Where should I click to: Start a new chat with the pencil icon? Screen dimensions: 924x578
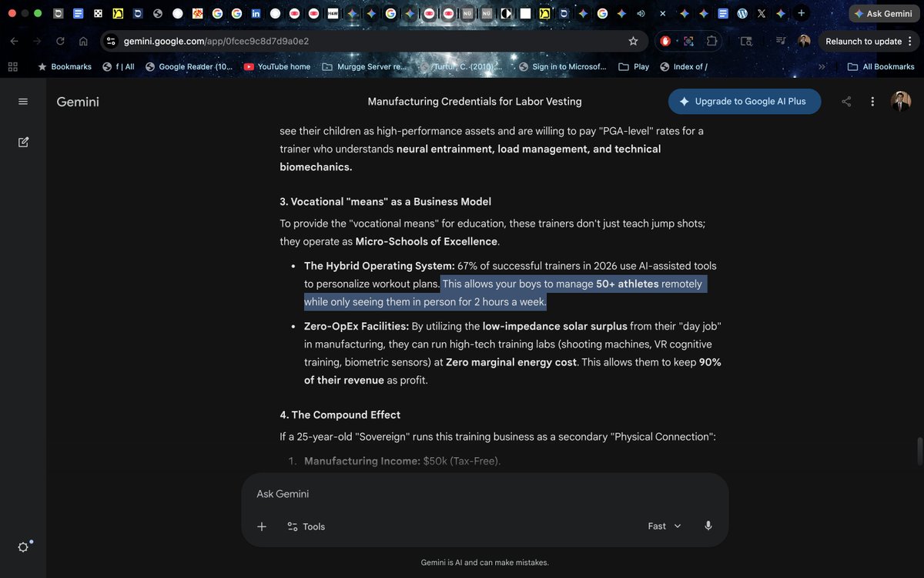[x=23, y=142]
